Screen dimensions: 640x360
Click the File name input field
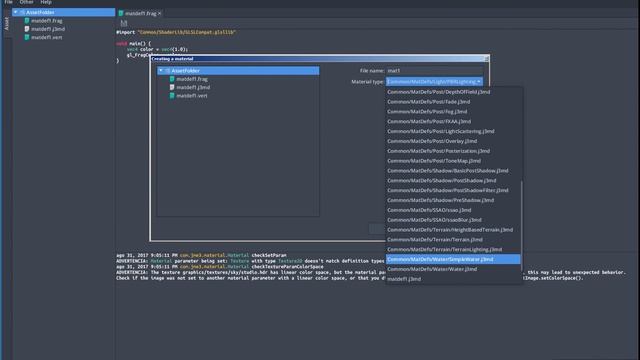[434, 71]
